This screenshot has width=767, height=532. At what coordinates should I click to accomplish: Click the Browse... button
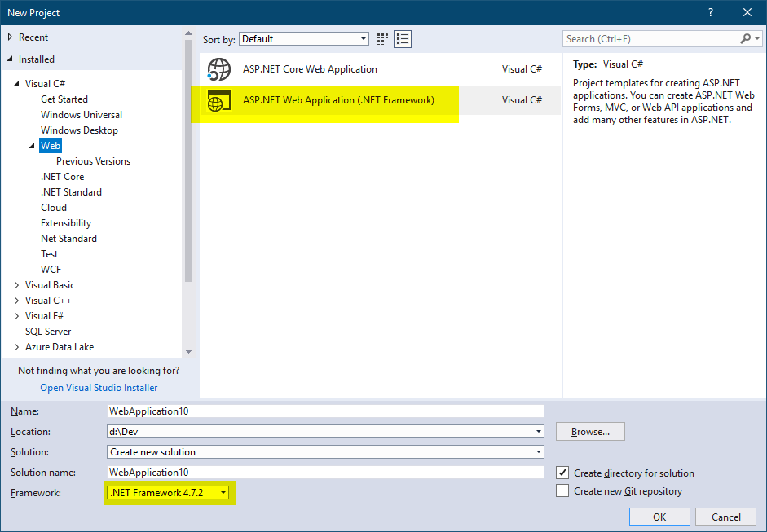tap(590, 432)
